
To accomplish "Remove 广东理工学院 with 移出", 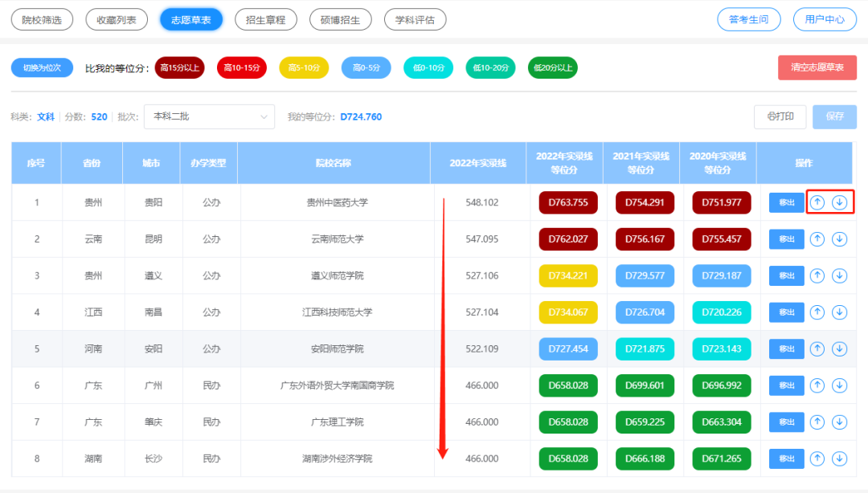I will [x=787, y=422].
